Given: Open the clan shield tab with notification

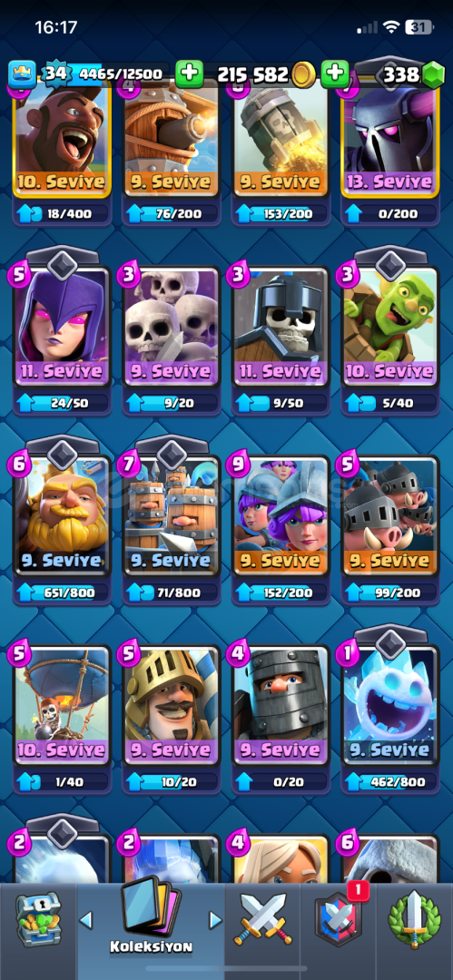Looking at the screenshot, I should [x=340, y=918].
